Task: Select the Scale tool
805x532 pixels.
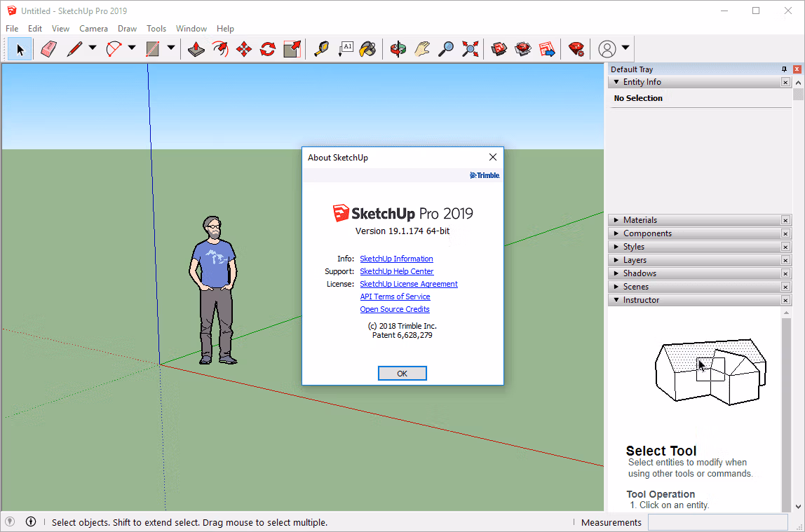Action: coord(292,49)
